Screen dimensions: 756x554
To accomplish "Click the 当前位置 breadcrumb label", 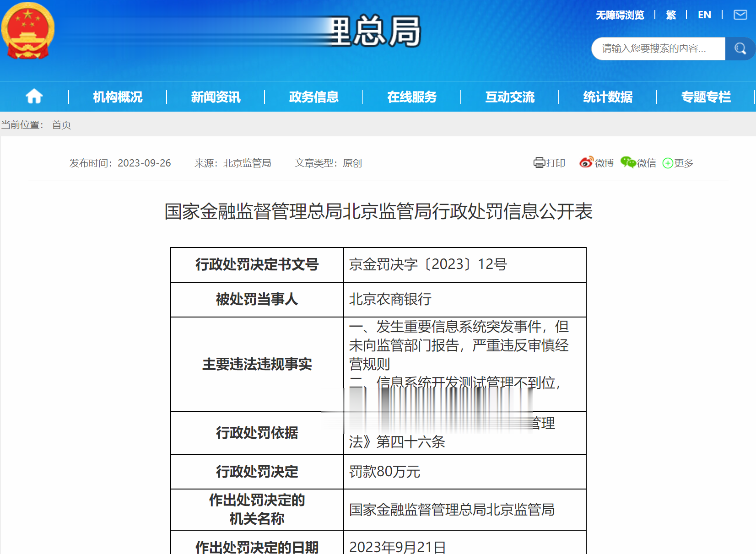I will [x=22, y=125].
